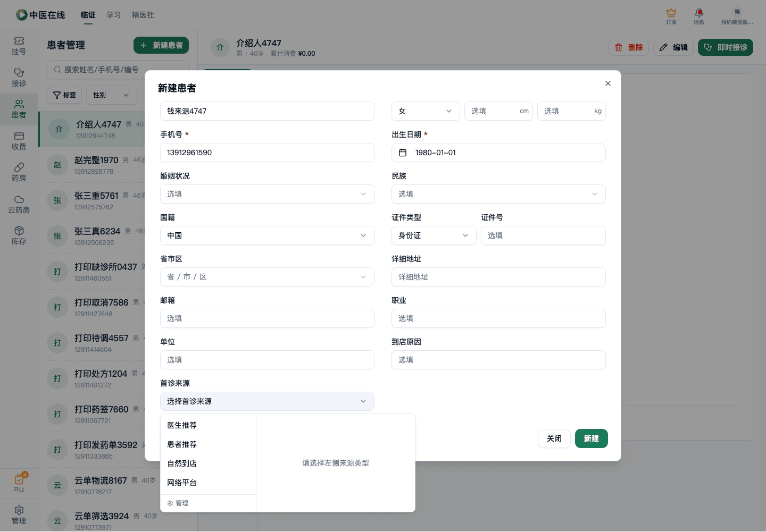The image size is (766, 532).
Task: Open gender dropdown showing 女
Action: [x=426, y=111]
